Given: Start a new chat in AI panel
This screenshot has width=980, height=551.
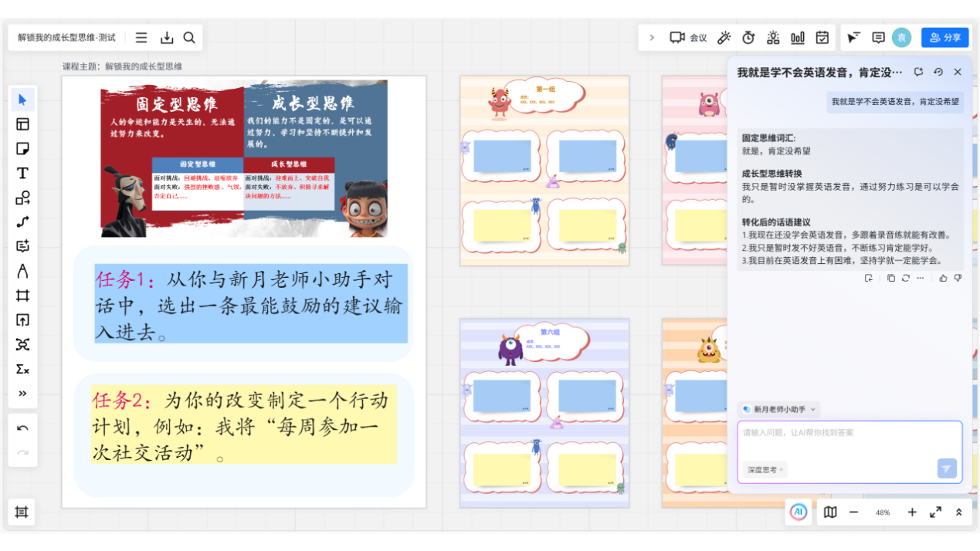Looking at the screenshot, I should pos(918,72).
